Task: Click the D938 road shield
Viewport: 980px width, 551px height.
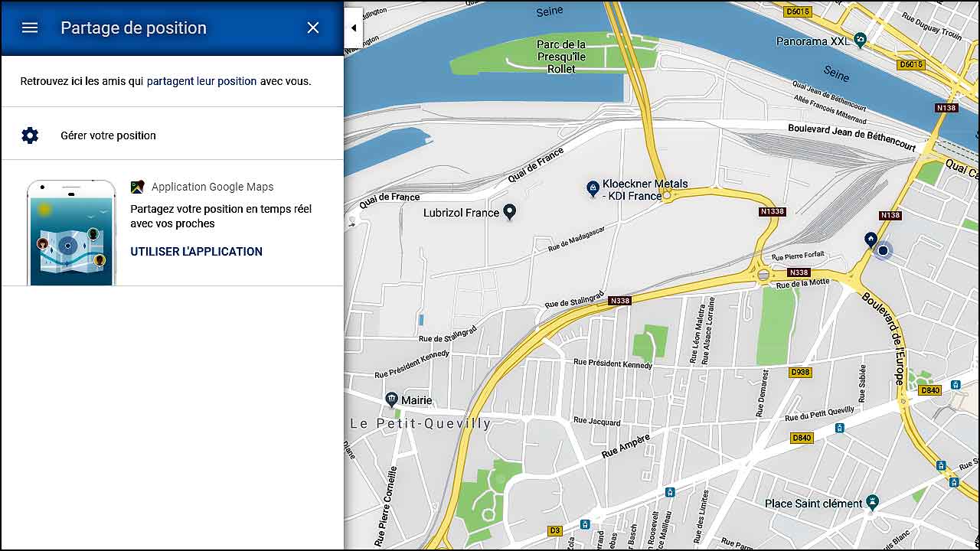Action: tap(800, 372)
